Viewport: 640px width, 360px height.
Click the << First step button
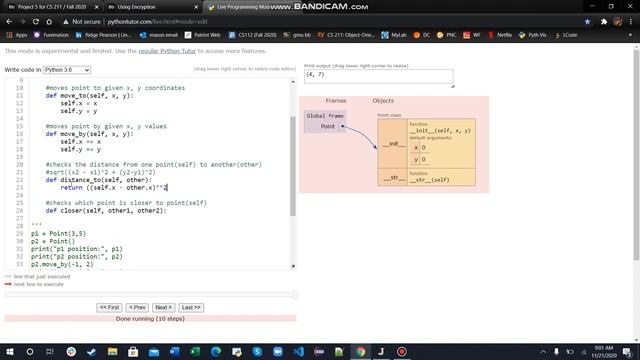(x=109, y=307)
